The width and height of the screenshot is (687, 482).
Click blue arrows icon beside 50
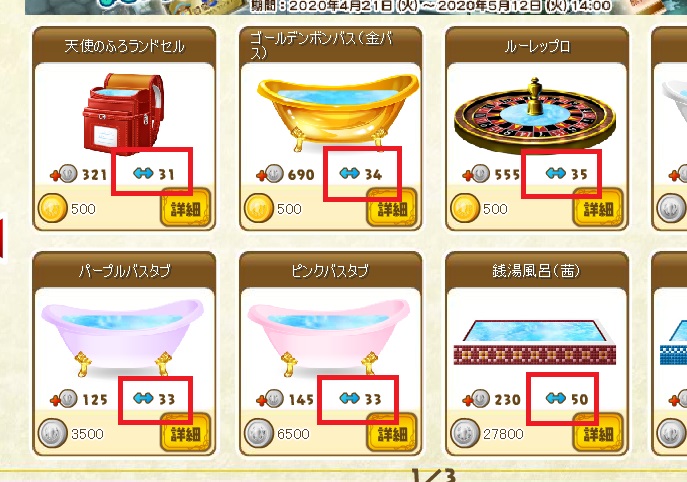(x=556, y=398)
